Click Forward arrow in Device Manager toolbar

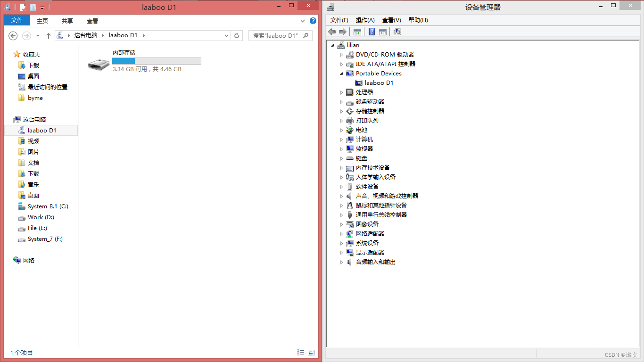(343, 32)
